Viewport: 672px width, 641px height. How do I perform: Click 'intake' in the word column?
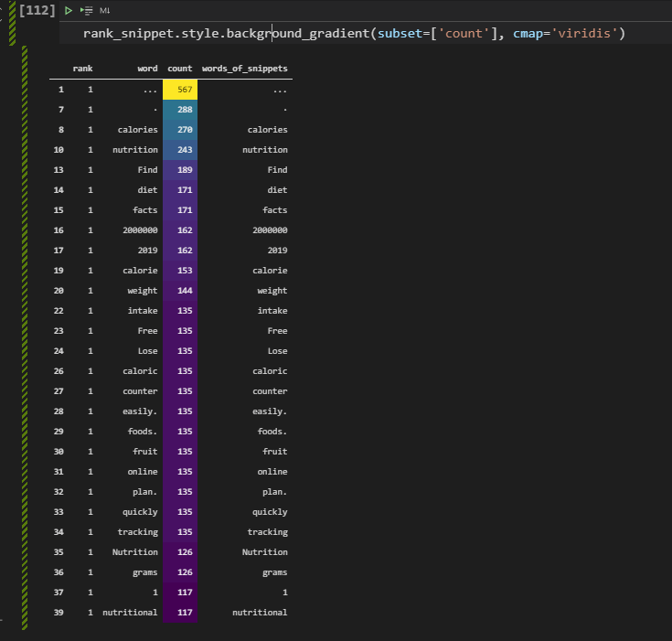click(x=143, y=311)
